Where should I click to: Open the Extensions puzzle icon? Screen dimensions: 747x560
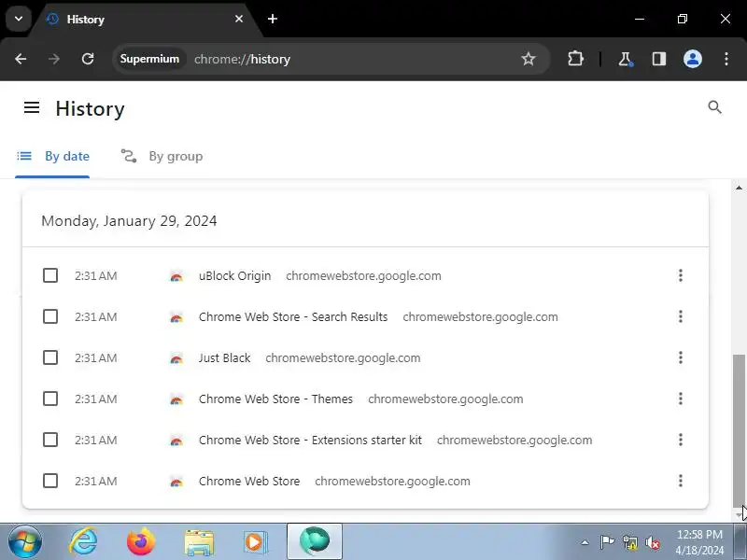[x=575, y=59]
